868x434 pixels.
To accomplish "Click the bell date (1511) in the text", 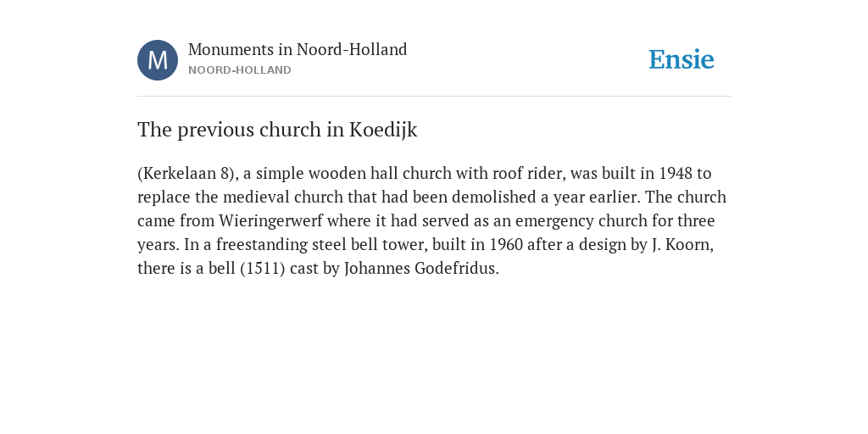I will (263, 269).
